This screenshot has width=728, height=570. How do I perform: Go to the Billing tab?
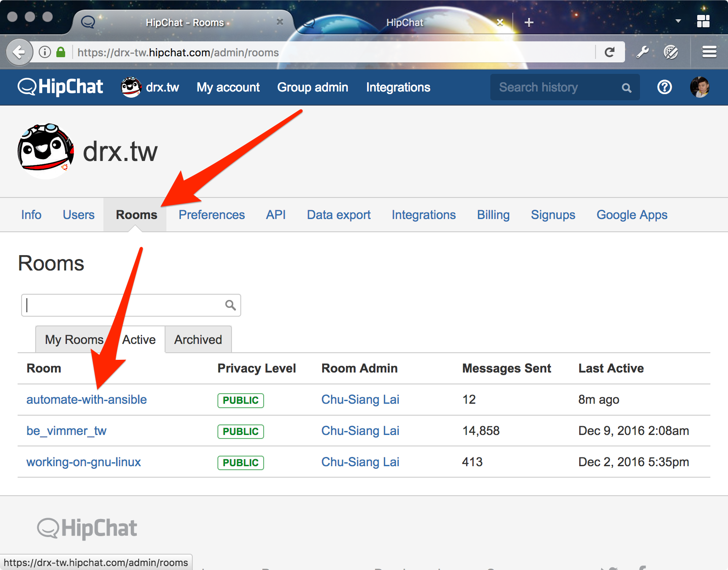pos(493,215)
